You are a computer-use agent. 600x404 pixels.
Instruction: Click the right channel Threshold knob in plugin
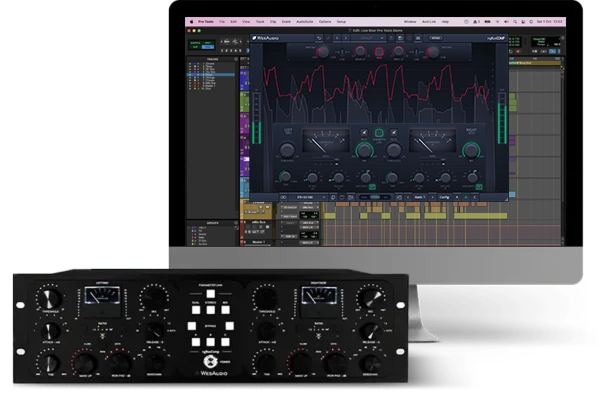pos(394,150)
